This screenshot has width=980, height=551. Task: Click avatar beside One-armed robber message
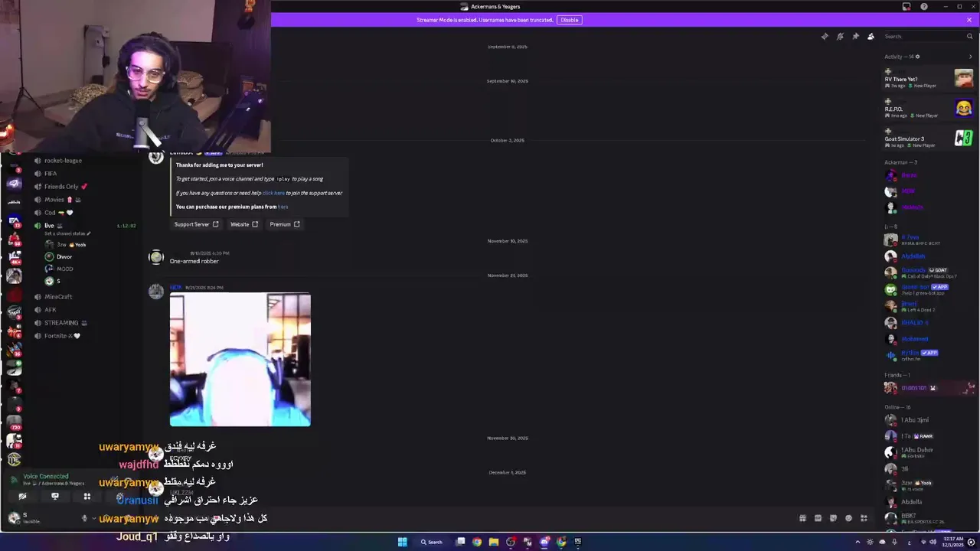point(156,257)
